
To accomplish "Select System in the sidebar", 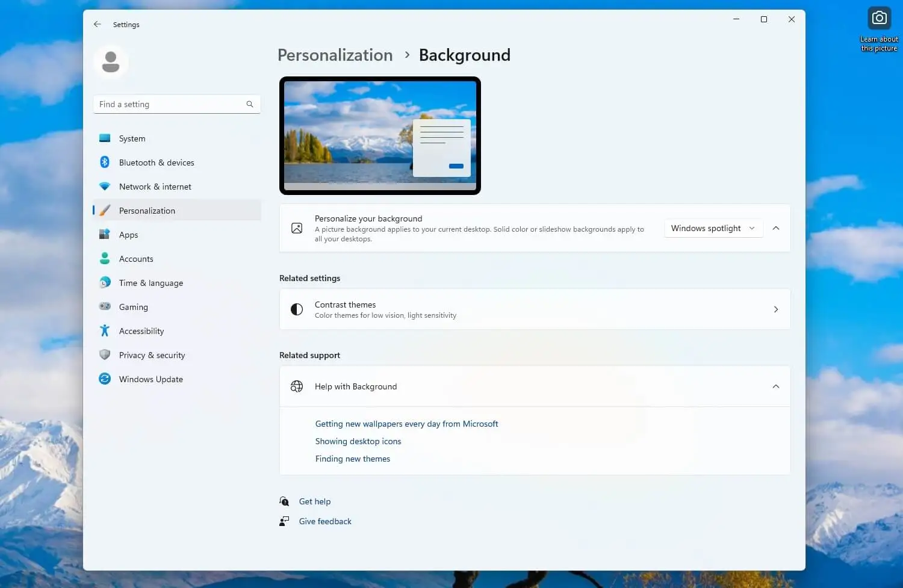I will click(x=132, y=138).
